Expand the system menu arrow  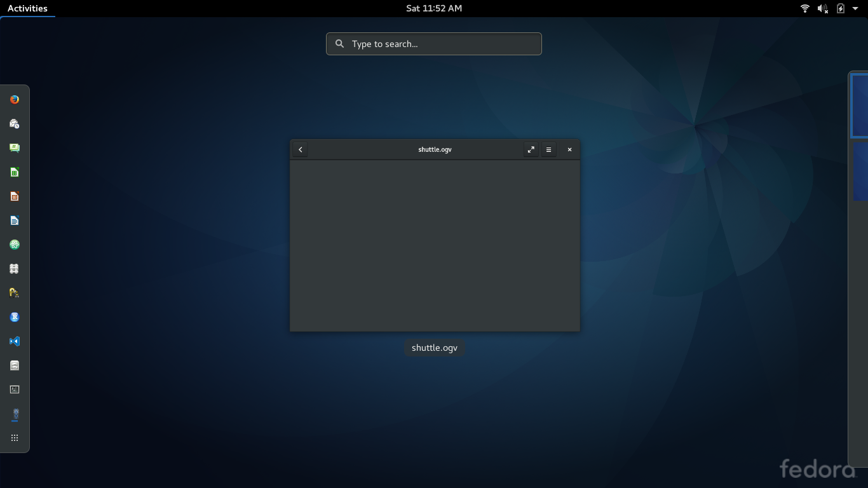click(855, 8)
